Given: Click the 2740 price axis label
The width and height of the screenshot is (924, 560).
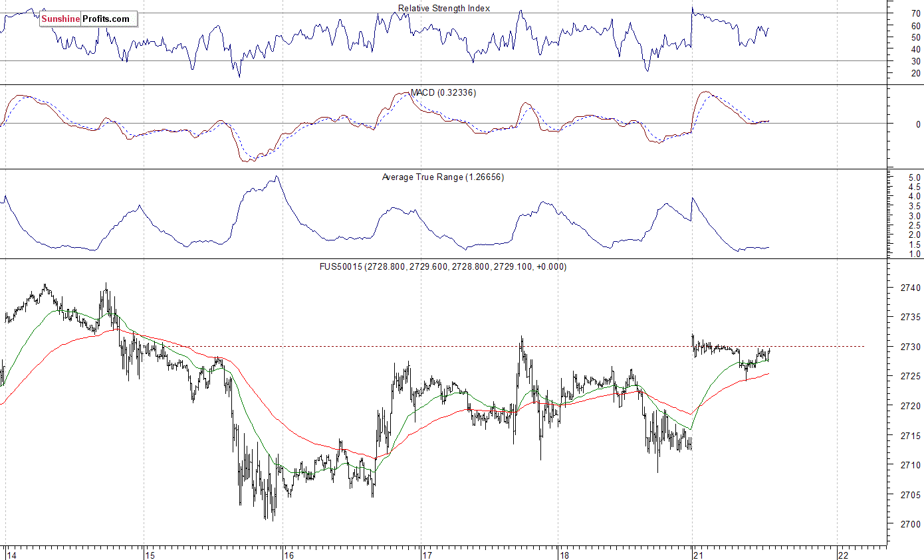Looking at the screenshot, I should 911,288.
